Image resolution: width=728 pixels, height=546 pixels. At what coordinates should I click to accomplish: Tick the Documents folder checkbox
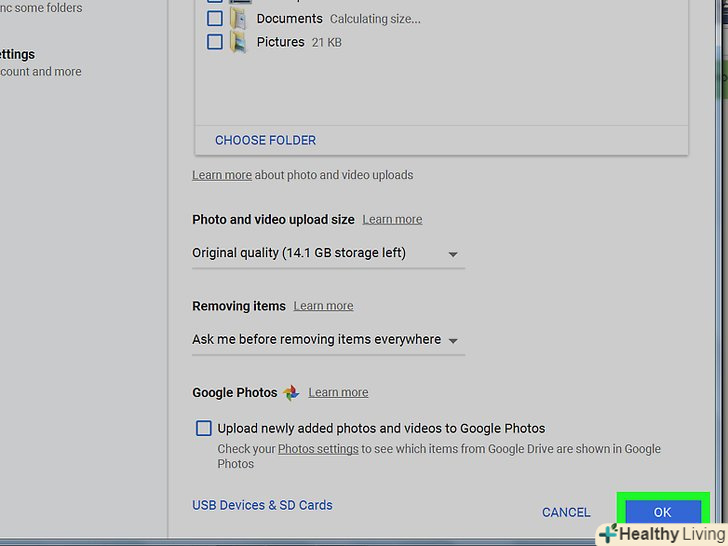(x=215, y=18)
